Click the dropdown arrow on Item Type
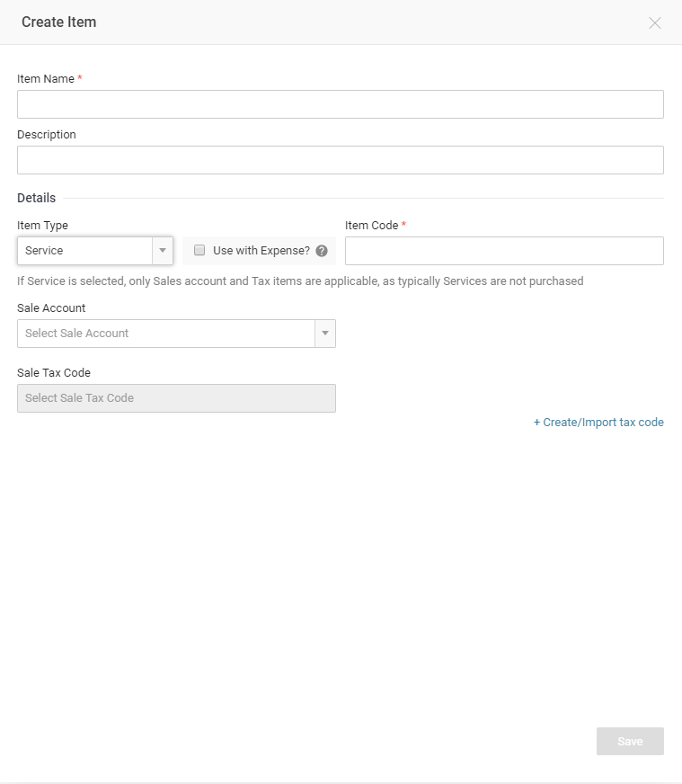 coord(164,250)
